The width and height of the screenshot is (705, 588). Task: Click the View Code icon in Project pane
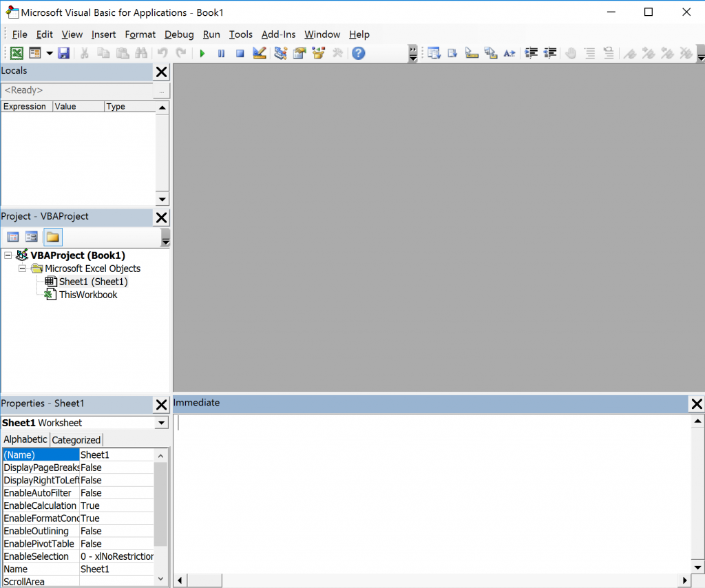(13, 237)
